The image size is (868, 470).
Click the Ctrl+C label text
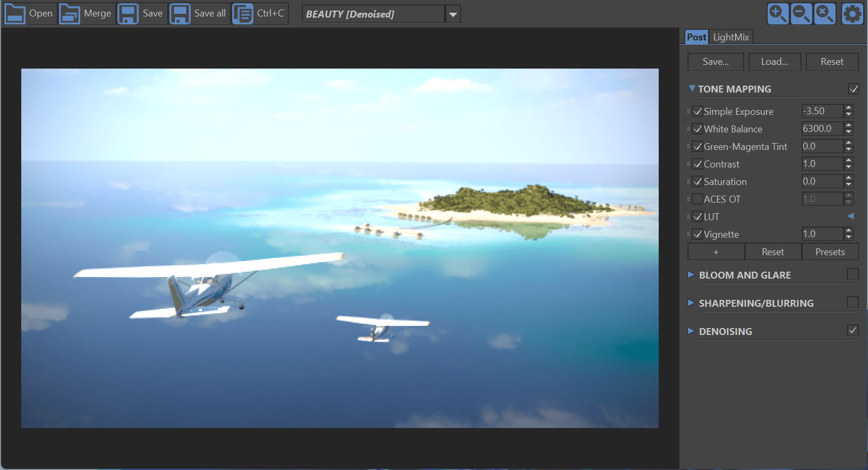tap(270, 13)
